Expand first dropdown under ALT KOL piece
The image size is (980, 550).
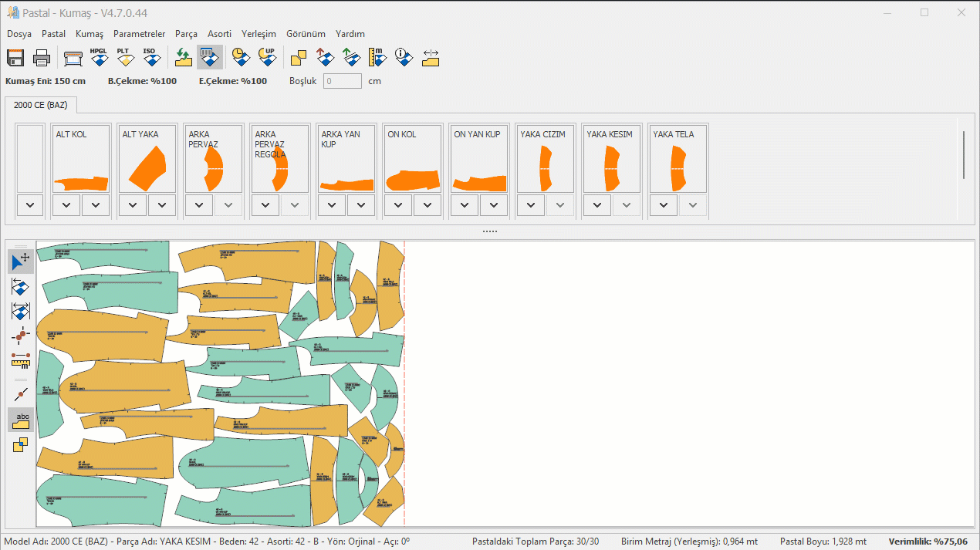point(66,205)
